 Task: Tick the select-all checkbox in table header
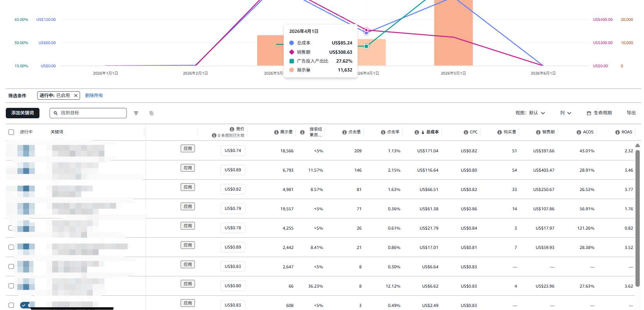click(x=11, y=132)
